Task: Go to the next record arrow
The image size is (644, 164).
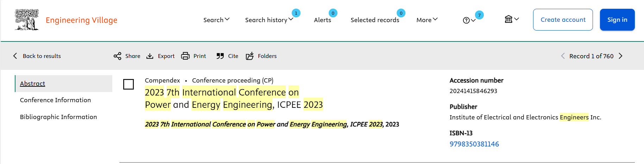Action: click(x=620, y=56)
